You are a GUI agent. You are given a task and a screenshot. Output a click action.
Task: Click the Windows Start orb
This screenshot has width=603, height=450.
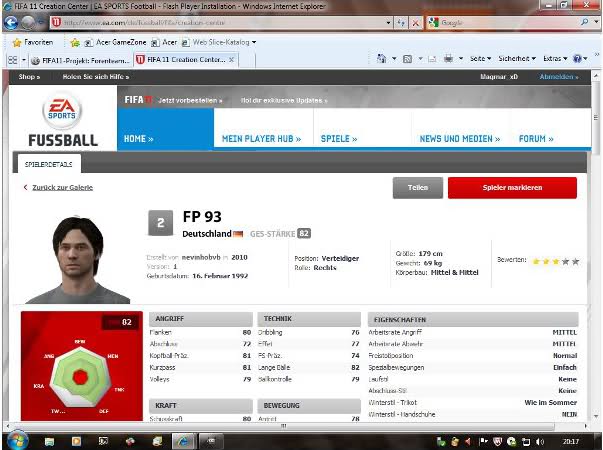click(16, 441)
